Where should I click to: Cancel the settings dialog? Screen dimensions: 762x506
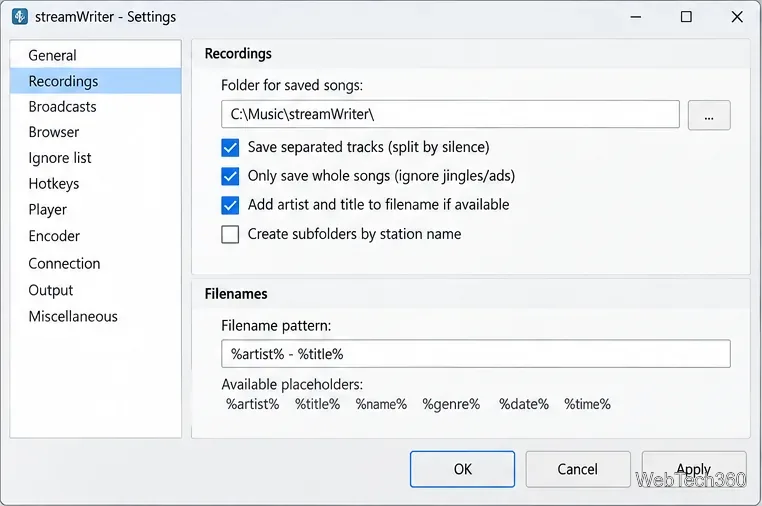click(578, 469)
